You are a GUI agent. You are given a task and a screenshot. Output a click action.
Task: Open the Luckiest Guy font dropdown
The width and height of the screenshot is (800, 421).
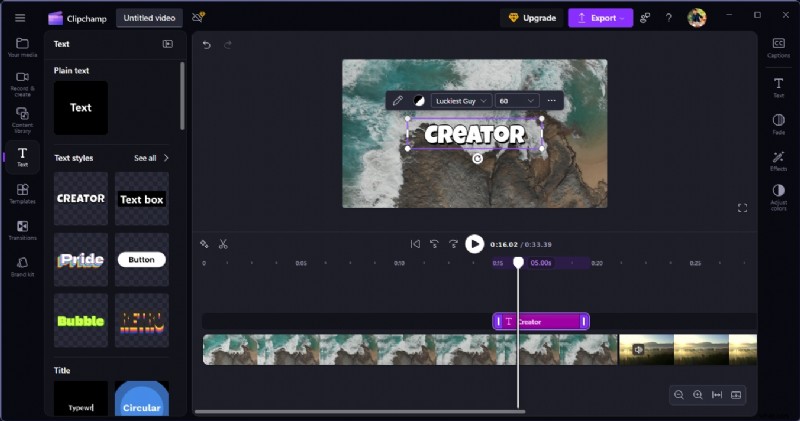point(461,101)
